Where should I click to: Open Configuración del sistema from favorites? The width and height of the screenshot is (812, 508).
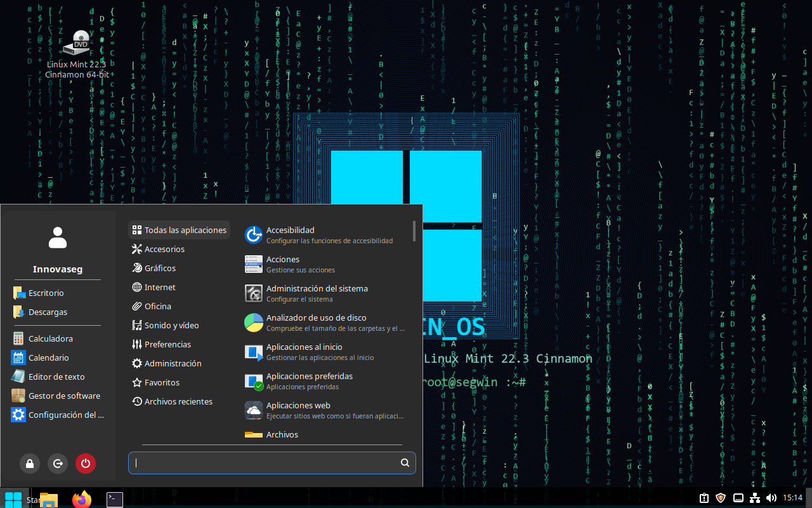57,415
